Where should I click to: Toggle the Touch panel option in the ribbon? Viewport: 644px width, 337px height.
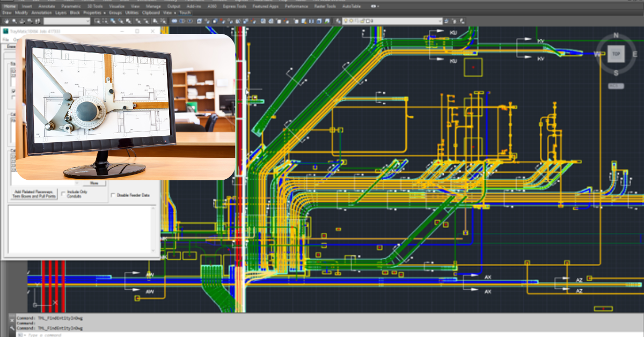coord(185,12)
